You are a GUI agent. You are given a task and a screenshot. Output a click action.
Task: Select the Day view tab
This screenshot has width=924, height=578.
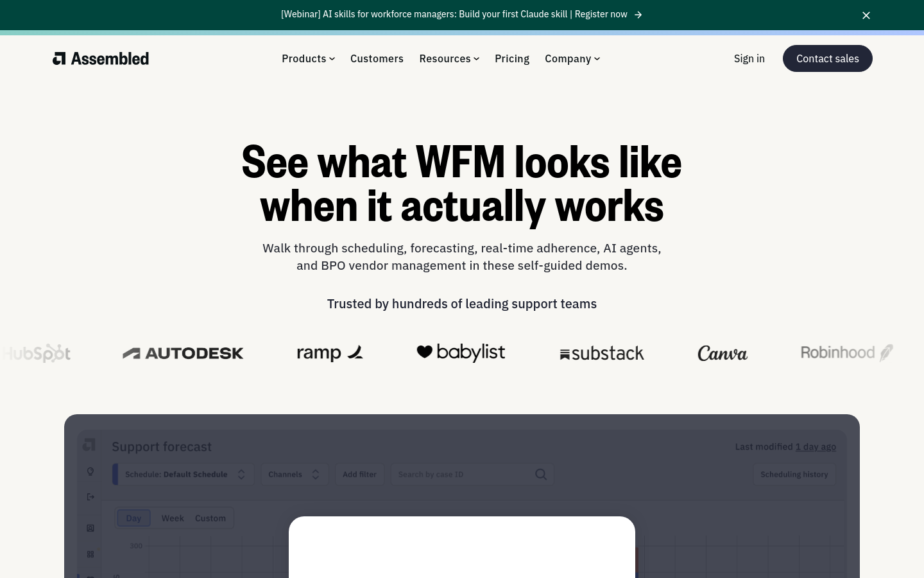coord(133,518)
